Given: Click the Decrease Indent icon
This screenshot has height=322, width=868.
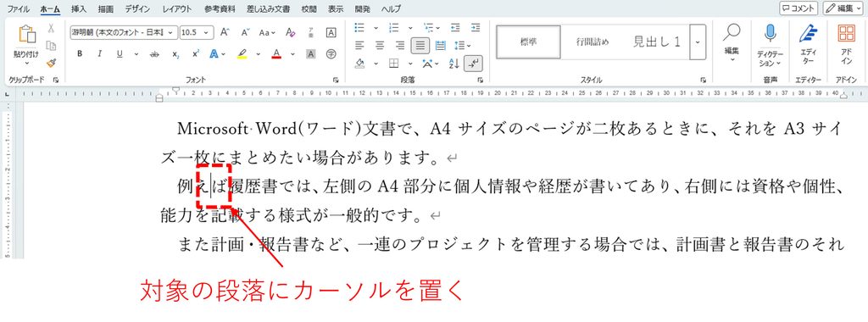Looking at the screenshot, I should tap(455, 27).
